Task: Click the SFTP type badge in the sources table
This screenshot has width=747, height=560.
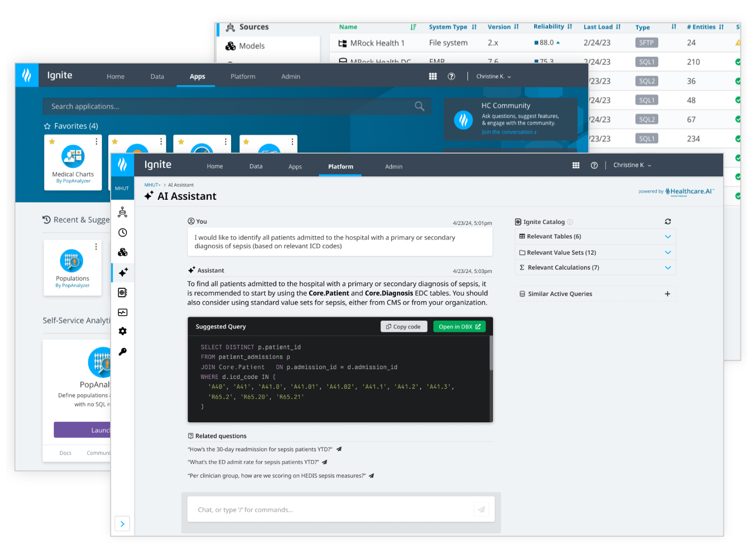Action: tap(646, 42)
